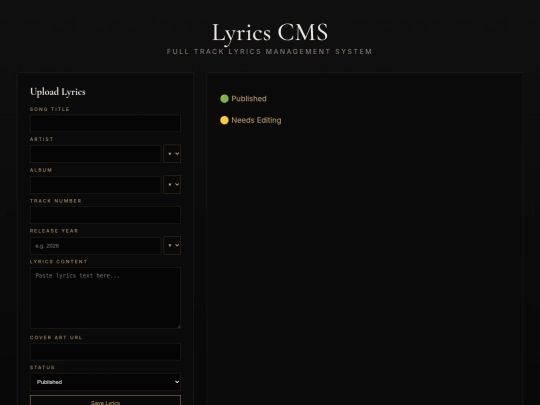540x405 pixels.
Task: Open the Artist suggestions dropdown
Action: 172,154
